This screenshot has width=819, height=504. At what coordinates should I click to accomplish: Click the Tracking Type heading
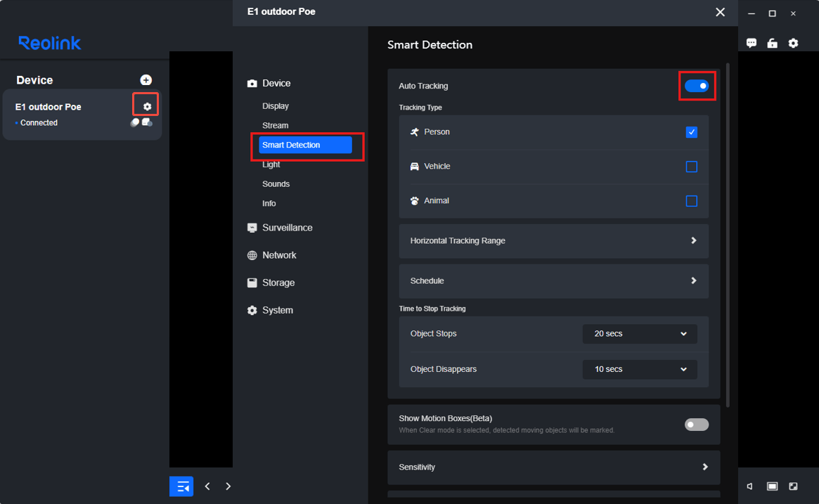pos(420,108)
